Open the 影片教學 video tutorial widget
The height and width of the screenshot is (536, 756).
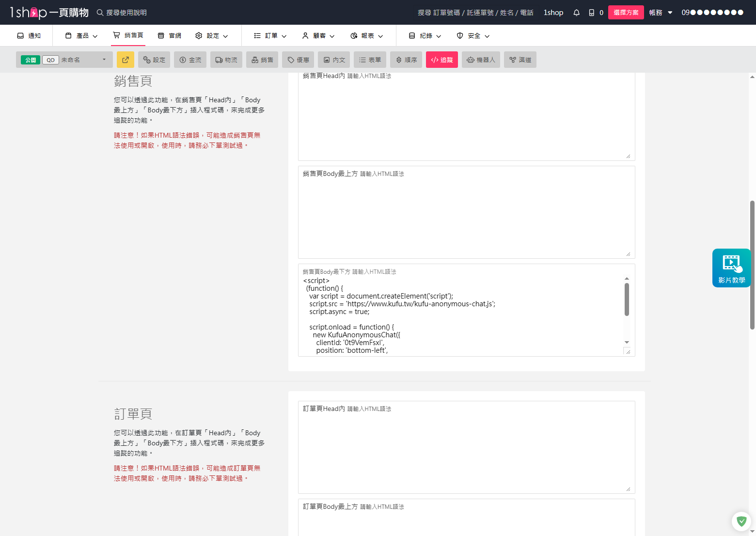point(731,268)
